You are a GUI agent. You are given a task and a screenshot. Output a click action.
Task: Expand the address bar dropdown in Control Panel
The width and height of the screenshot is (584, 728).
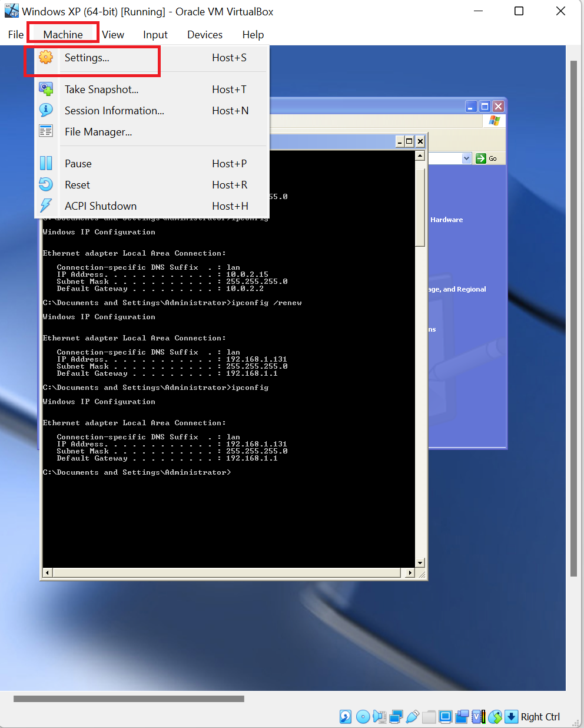pos(467,158)
